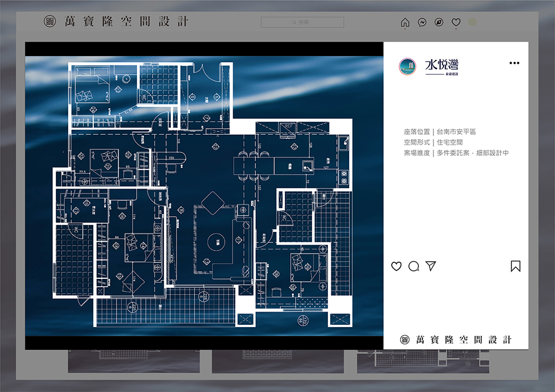The width and height of the screenshot is (555, 392).
Task: Open the Messenger direct messages icon
Action: (422, 23)
